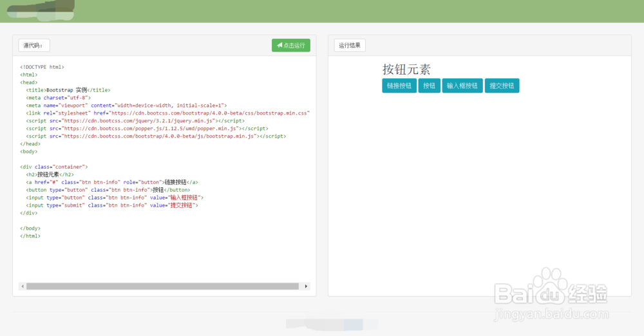Click the input type="button" 输入框按钮 code line

click(x=115, y=198)
